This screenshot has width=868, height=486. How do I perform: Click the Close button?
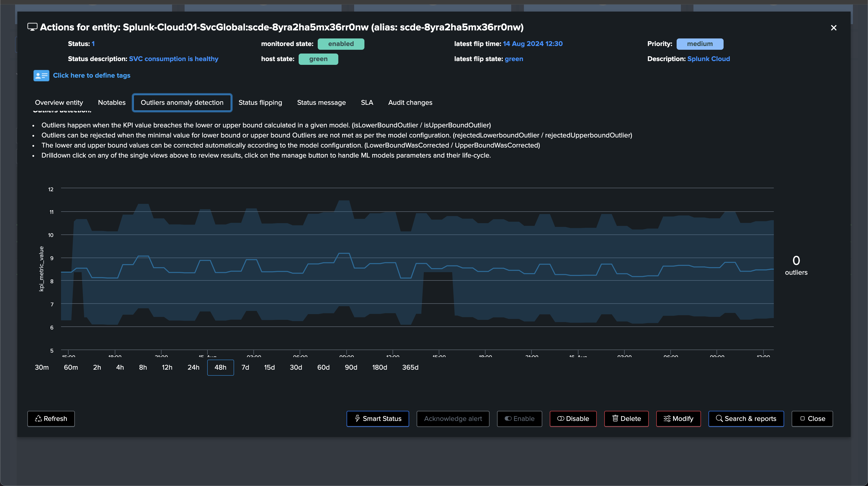point(812,419)
